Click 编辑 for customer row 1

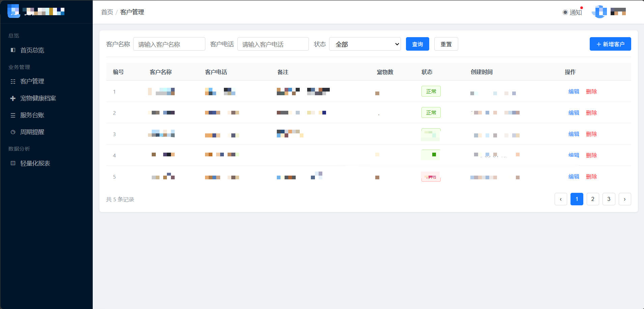[x=574, y=92]
